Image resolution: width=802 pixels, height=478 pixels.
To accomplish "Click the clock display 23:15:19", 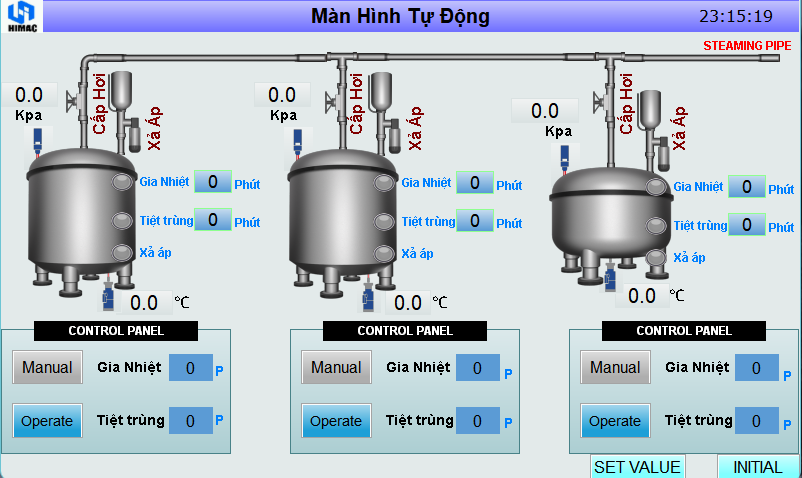I will 736,16.
